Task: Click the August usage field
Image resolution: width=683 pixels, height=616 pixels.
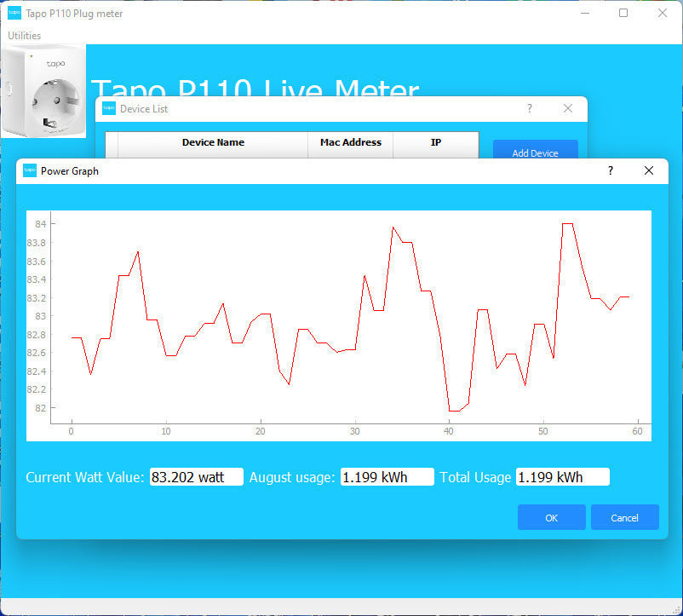Action: tap(387, 477)
